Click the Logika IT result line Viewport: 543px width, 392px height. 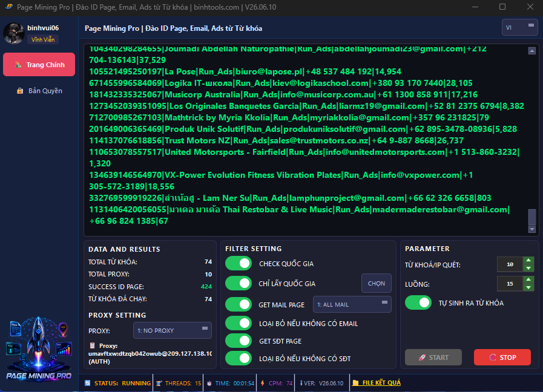coord(281,83)
